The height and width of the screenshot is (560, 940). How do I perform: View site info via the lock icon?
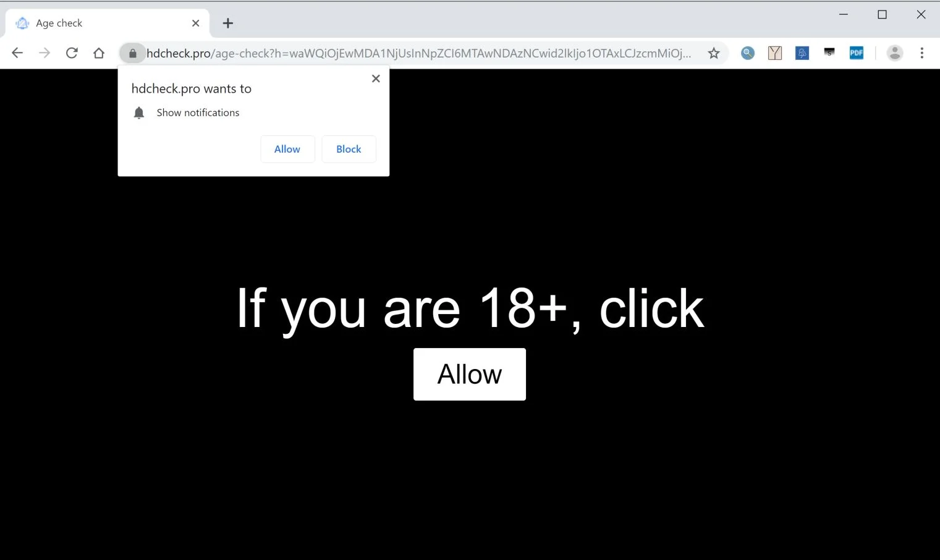[132, 53]
